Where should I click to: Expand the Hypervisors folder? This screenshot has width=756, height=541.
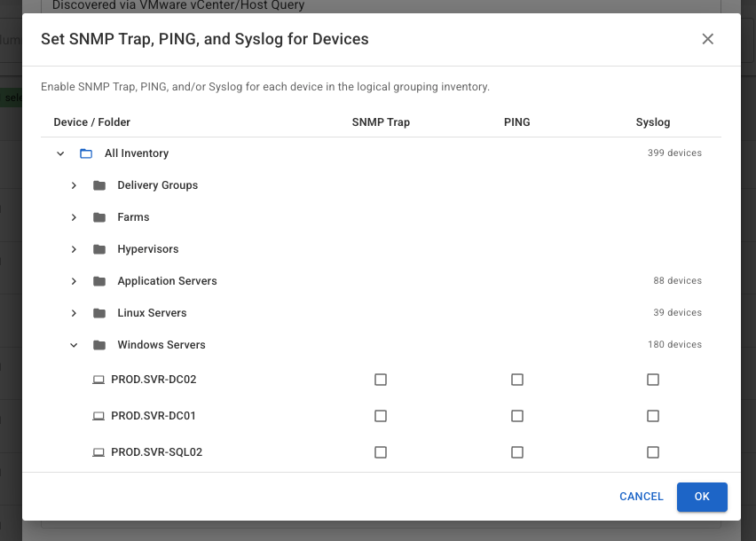tap(74, 249)
